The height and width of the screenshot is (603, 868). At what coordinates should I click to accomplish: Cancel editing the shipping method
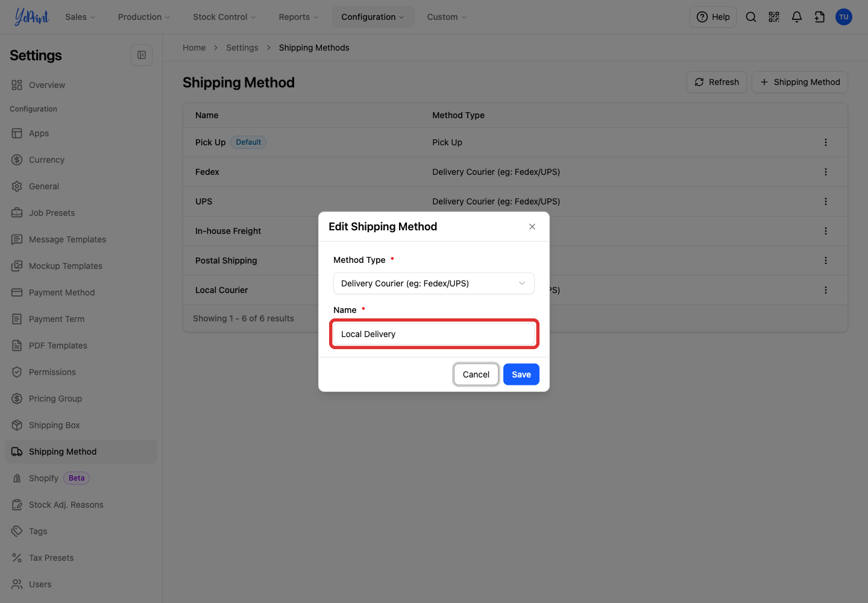[x=476, y=374]
